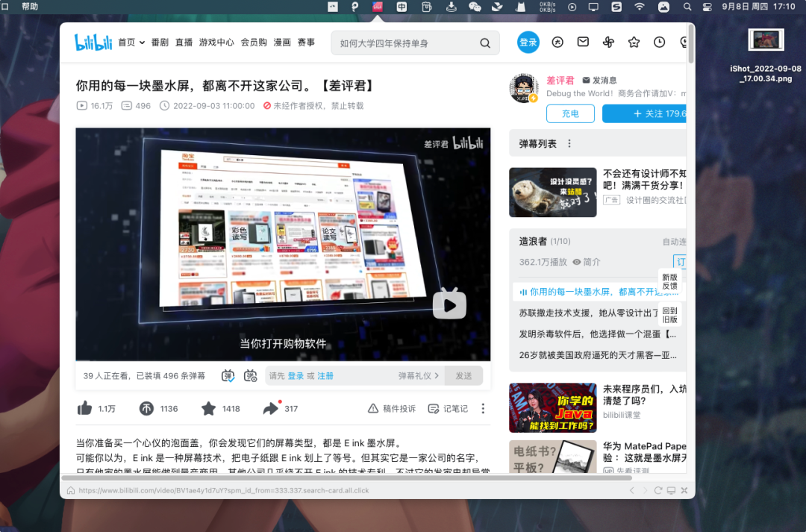Click the 充电 button
Screen dimensions: 806x532
570,113
